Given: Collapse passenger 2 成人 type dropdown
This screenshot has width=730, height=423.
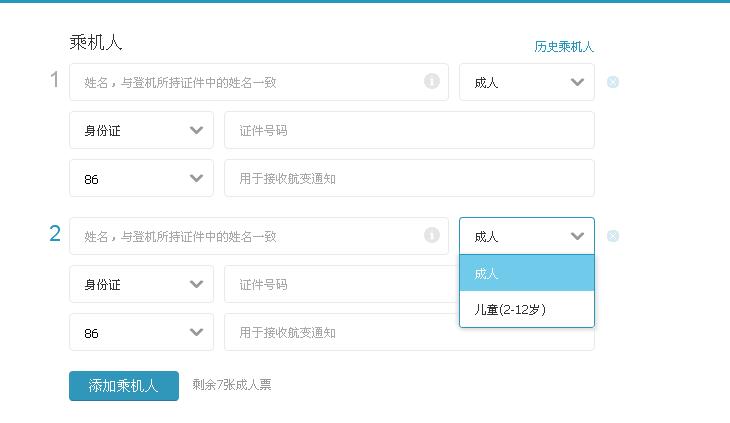Looking at the screenshot, I should [x=527, y=236].
